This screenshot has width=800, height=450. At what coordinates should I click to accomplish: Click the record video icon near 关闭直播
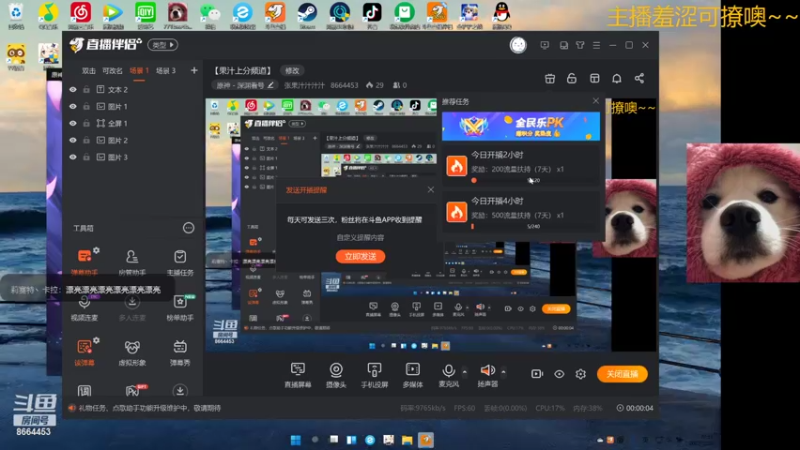coord(537,374)
